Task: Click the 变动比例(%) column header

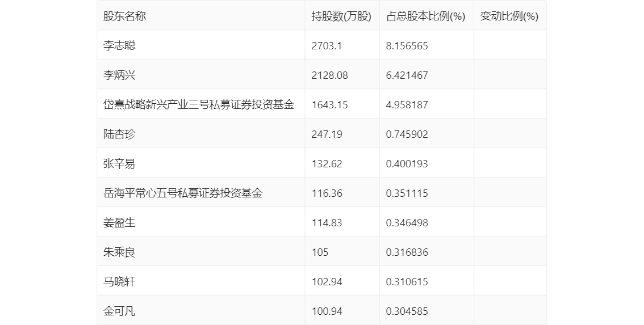Action: click(x=509, y=16)
